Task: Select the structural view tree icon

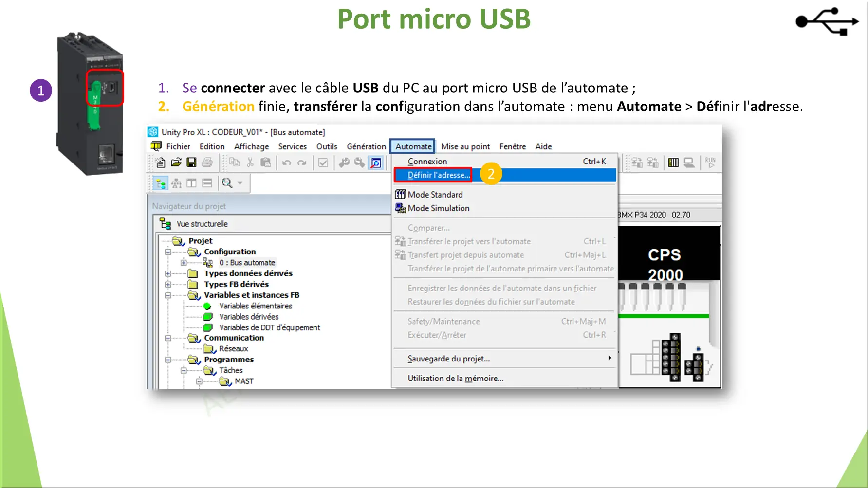Action: pyautogui.click(x=160, y=183)
